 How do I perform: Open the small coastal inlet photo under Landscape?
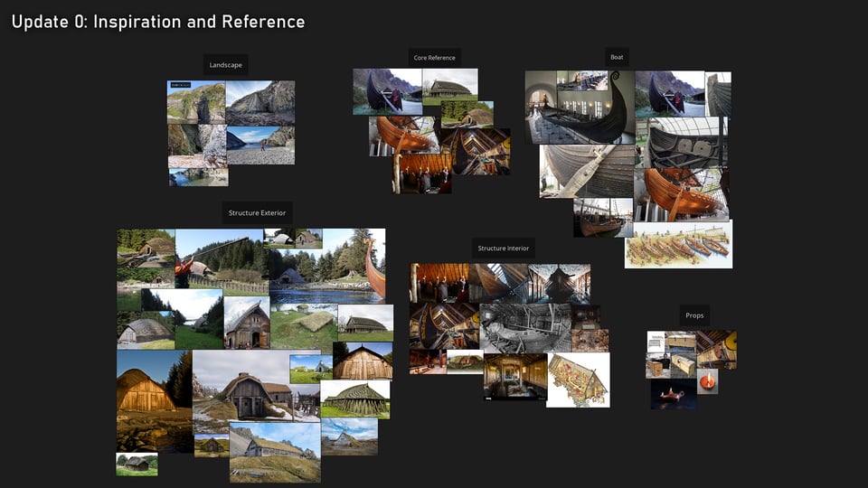pyautogui.click(x=198, y=177)
